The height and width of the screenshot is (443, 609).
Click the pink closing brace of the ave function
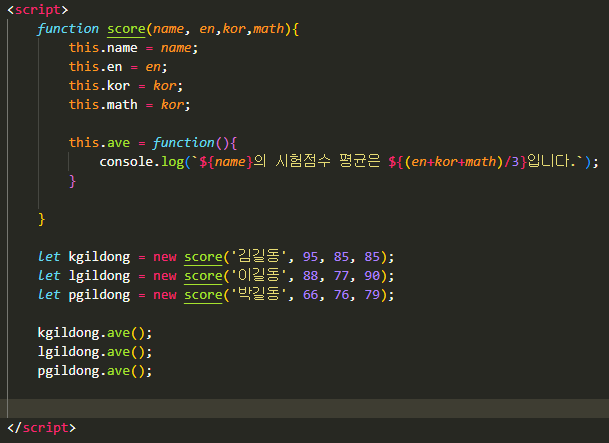(x=72, y=181)
